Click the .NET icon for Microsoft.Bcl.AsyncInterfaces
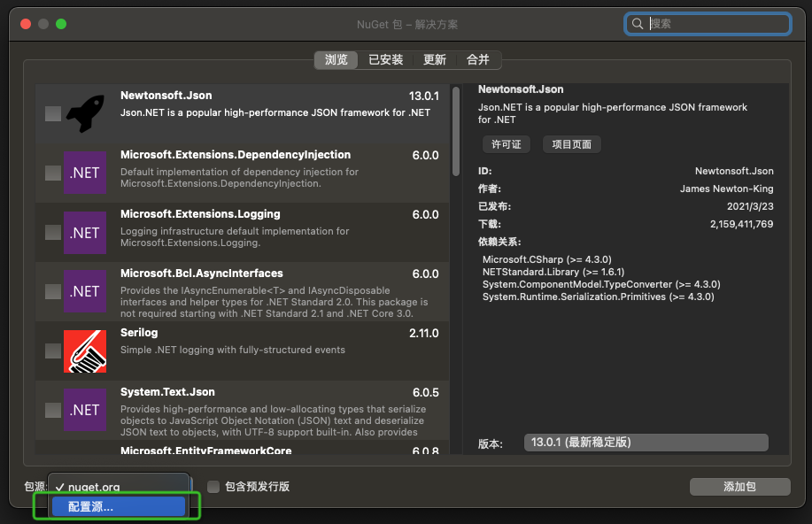The width and height of the screenshot is (812, 524). (85, 291)
